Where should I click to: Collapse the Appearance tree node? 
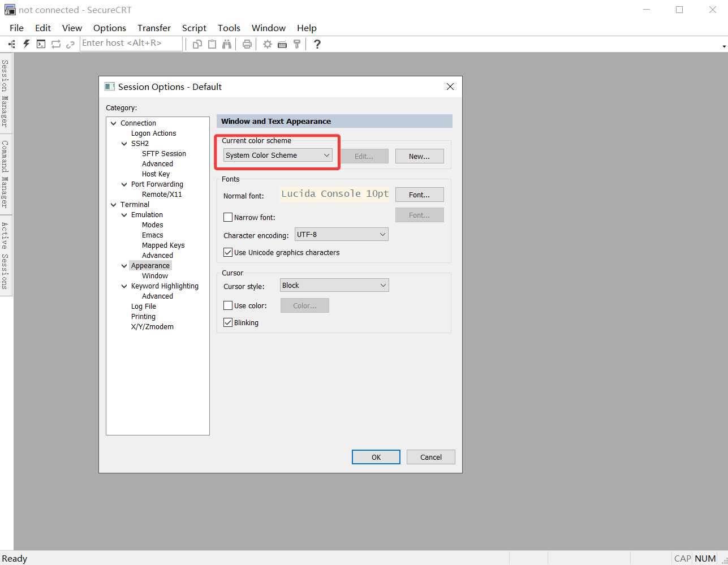tap(124, 266)
